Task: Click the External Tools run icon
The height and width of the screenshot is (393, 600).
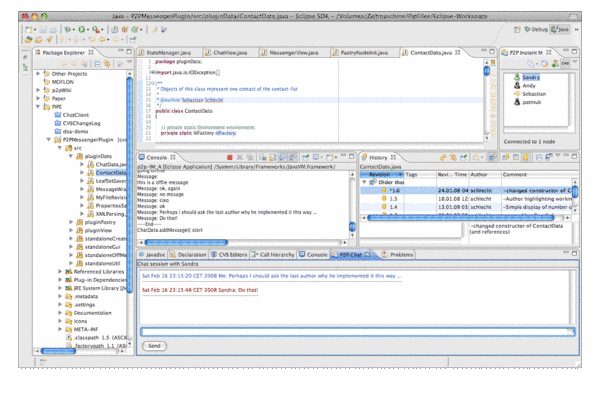Action: [x=96, y=29]
